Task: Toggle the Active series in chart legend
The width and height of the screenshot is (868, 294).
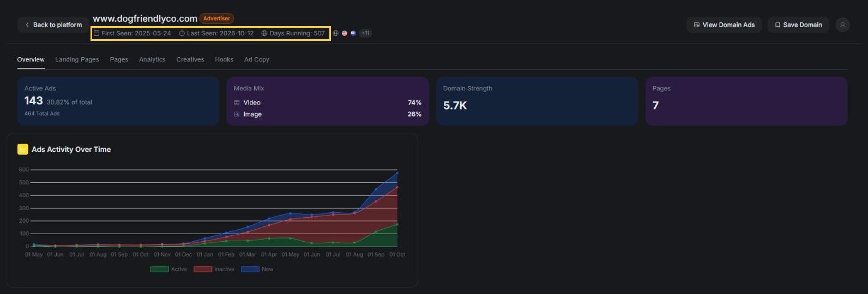Action: 168,269
